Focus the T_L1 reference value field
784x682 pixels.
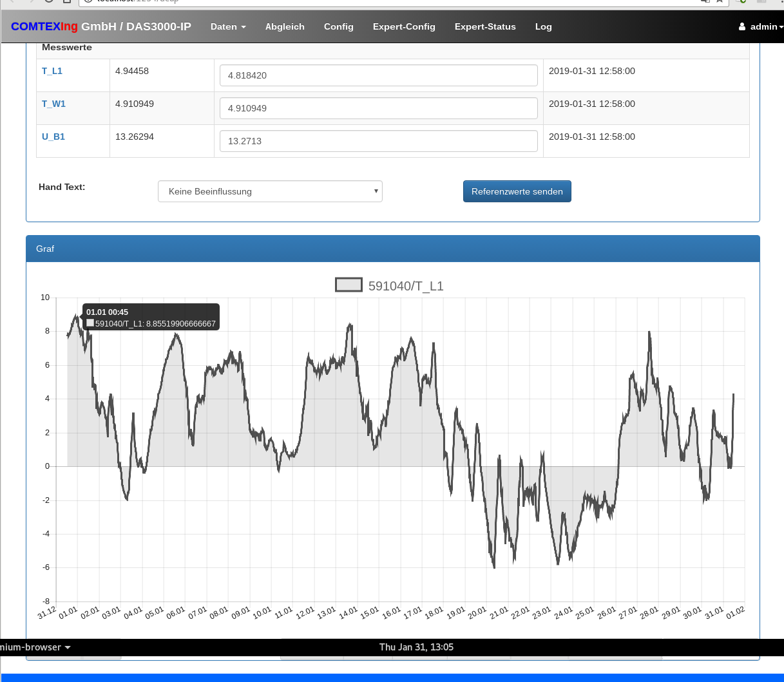click(378, 75)
